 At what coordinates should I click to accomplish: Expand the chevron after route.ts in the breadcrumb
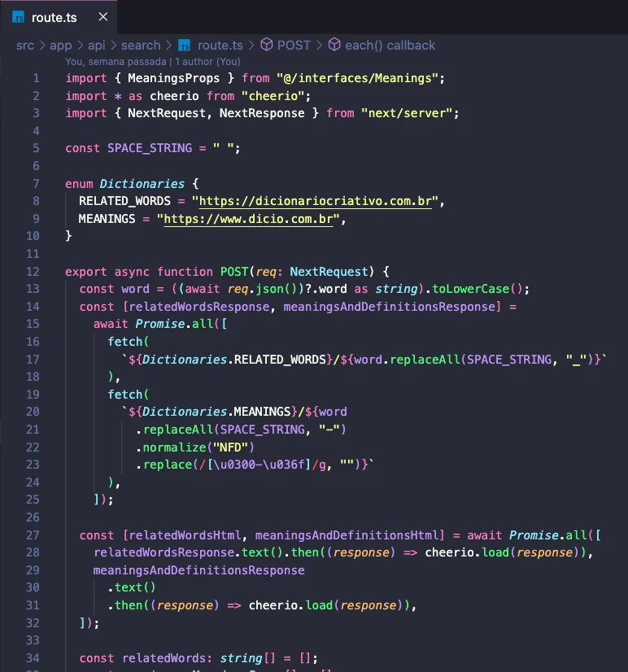tap(251, 45)
